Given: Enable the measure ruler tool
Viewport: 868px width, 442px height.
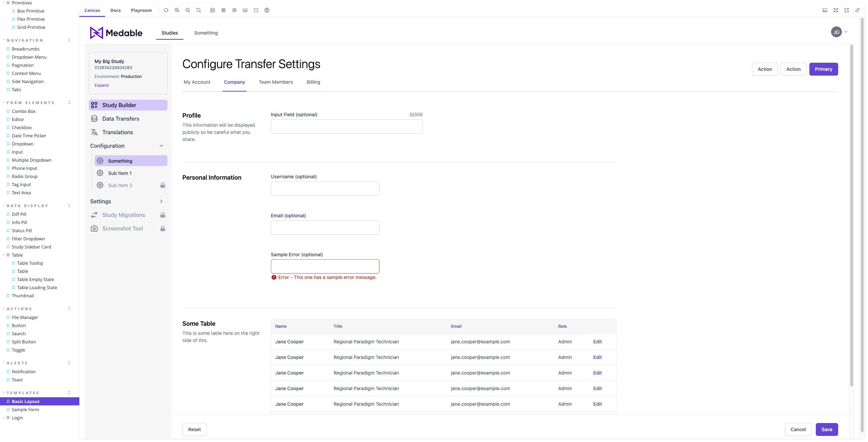Looking at the screenshot, I should [x=245, y=10].
